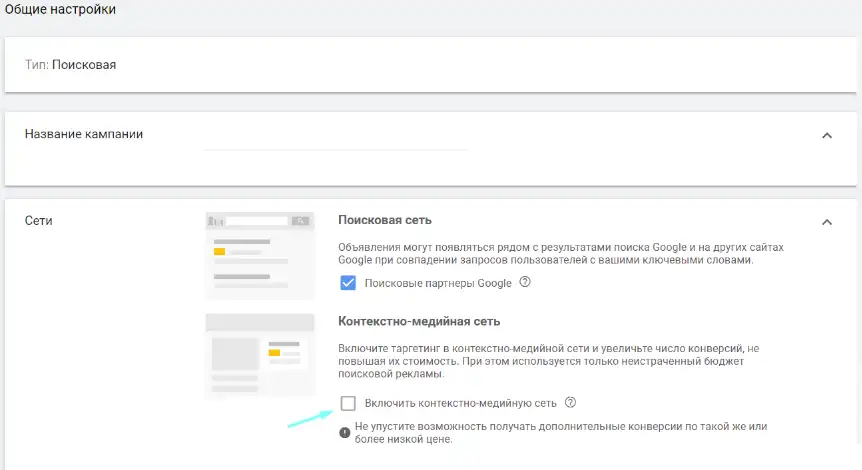The height and width of the screenshot is (470, 862).
Task: Click the warning icon near Не упустите возможность
Action: point(345,433)
